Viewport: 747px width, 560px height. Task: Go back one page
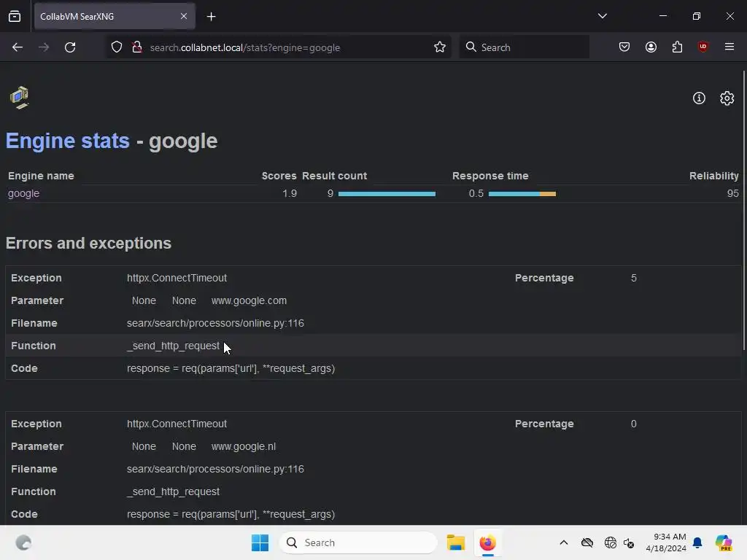point(18,47)
